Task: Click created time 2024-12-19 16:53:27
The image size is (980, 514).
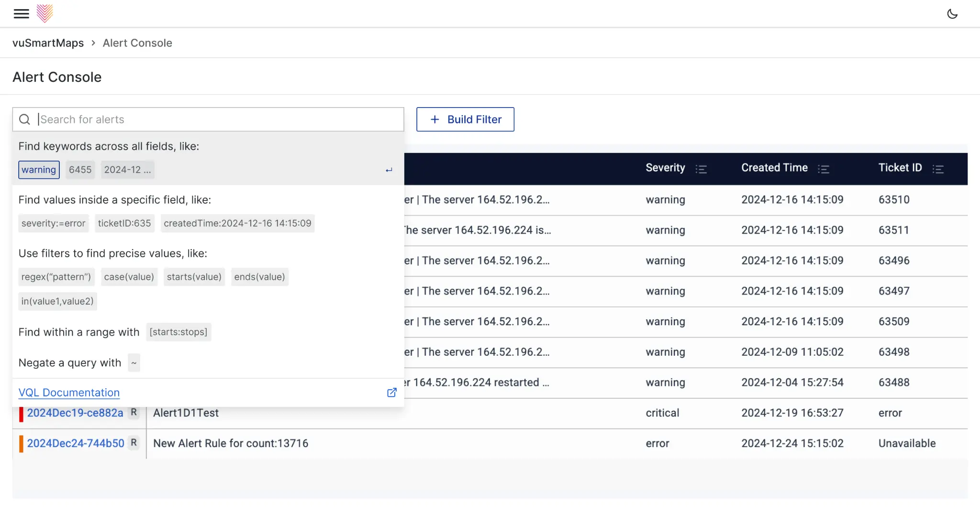Action: point(792,413)
